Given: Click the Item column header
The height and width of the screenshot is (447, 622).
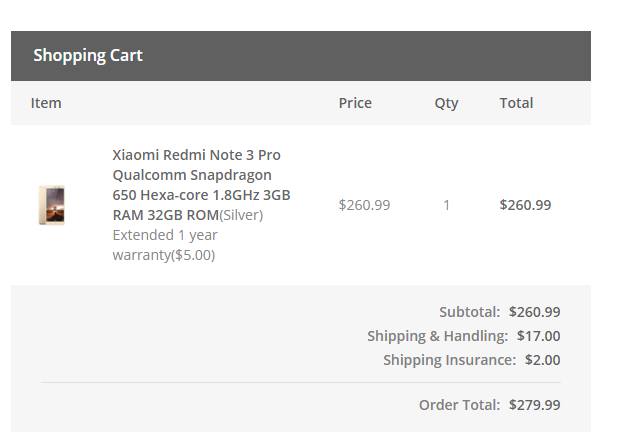Looking at the screenshot, I should point(46,103).
